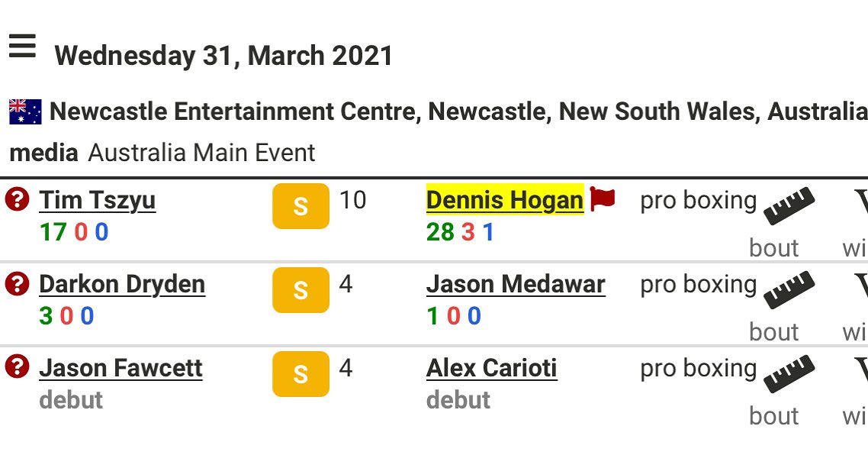Open Jason Medawar's profile link
Screen dimensions: 868x455
tap(516, 284)
